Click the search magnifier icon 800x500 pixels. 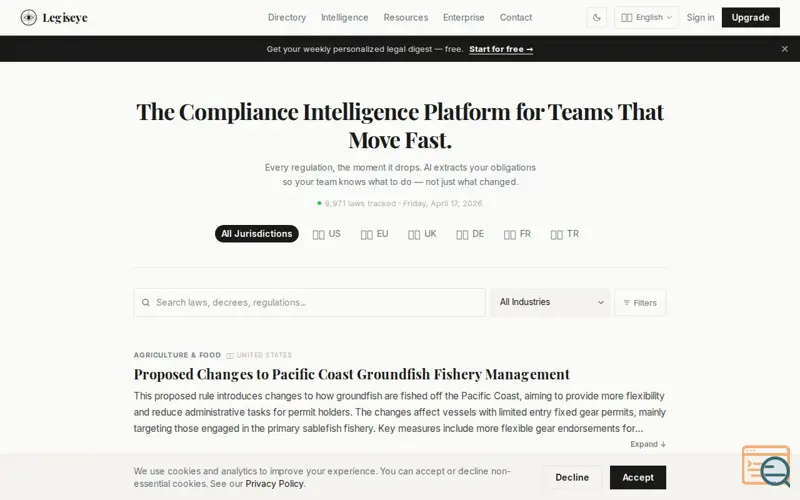tap(146, 303)
